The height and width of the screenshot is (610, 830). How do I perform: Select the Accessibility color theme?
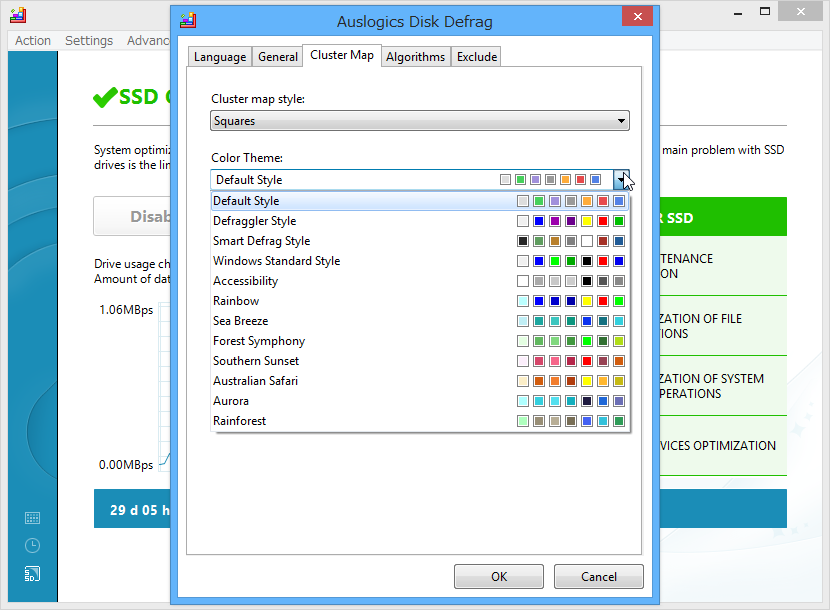(420, 281)
